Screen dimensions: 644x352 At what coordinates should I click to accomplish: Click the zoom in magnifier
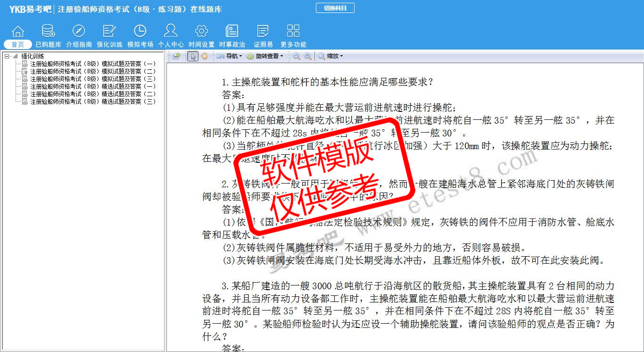[x=308, y=56]
